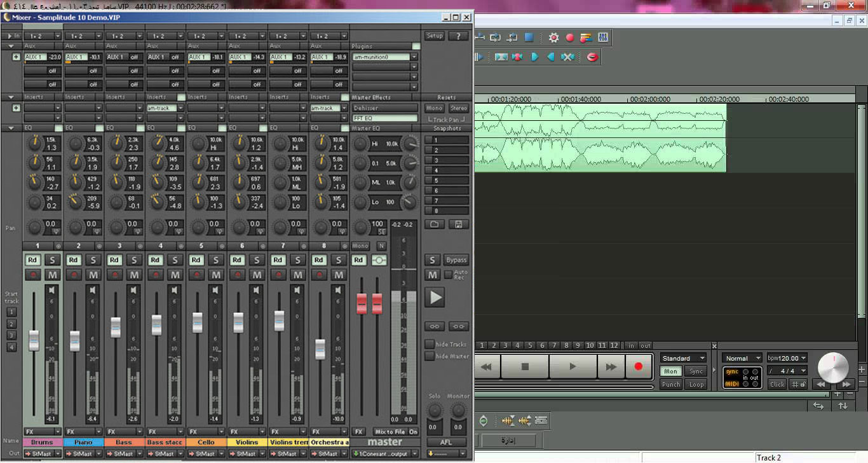The height and width of the screenshot is (463, 868).
Task: Click the blue square icon in top toolbar
Action: click(529, 38)
